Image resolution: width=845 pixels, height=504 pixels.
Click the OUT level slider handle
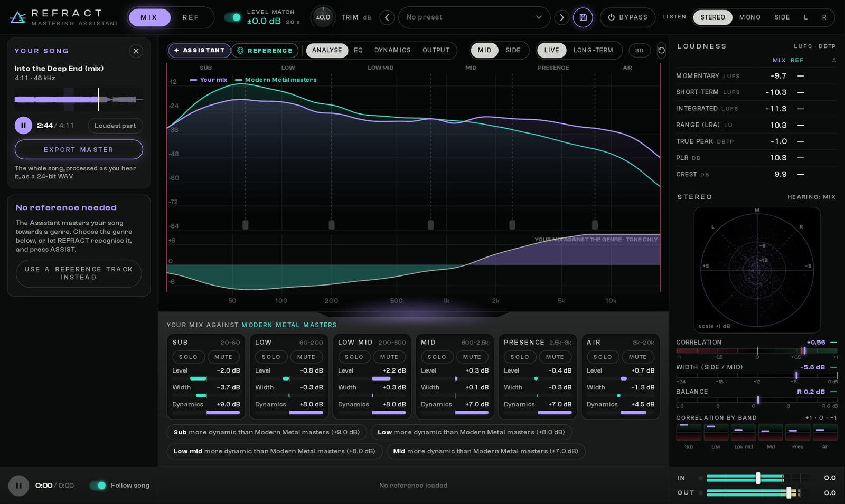click(789, 493)
